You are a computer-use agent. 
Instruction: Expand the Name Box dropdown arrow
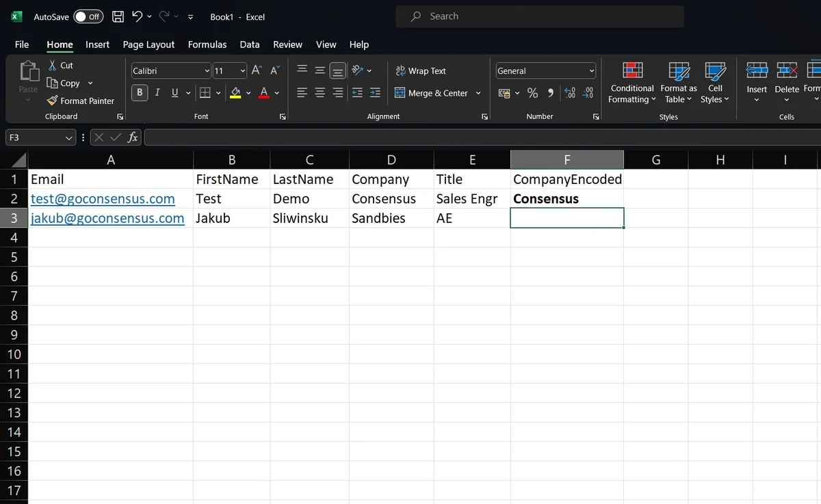click(x=69, y=137)
